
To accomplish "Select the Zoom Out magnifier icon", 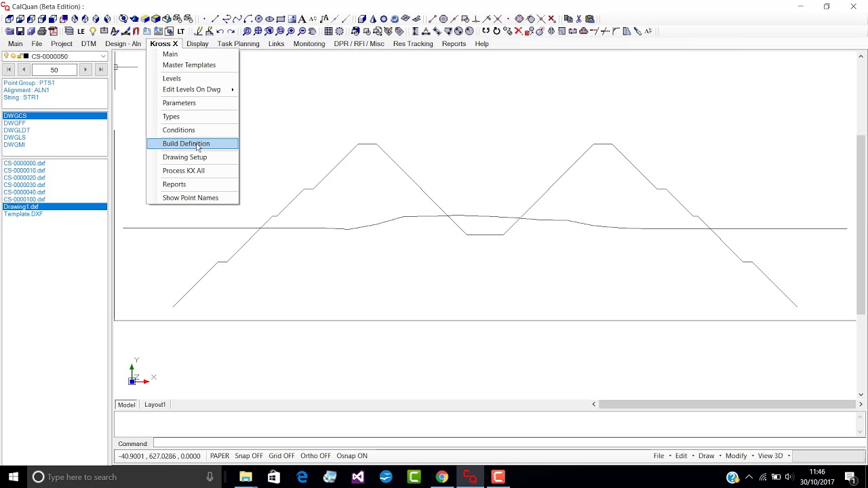I will pos(302,31).
